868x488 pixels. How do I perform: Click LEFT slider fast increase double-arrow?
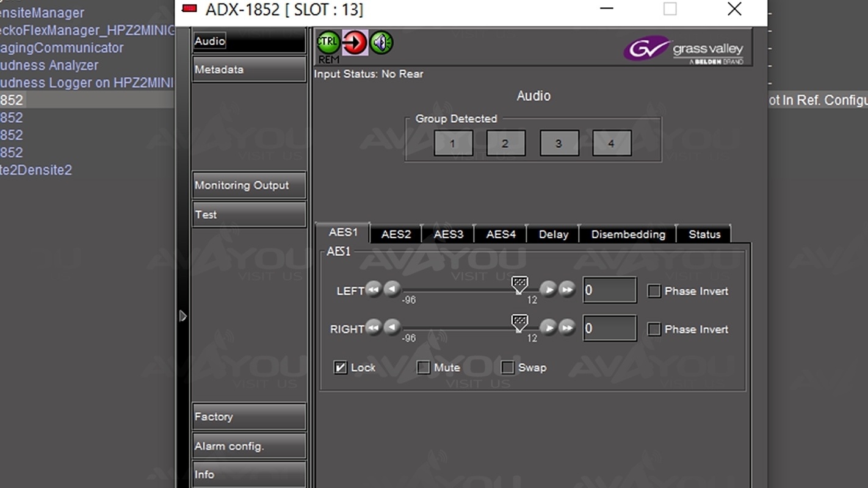567,290
